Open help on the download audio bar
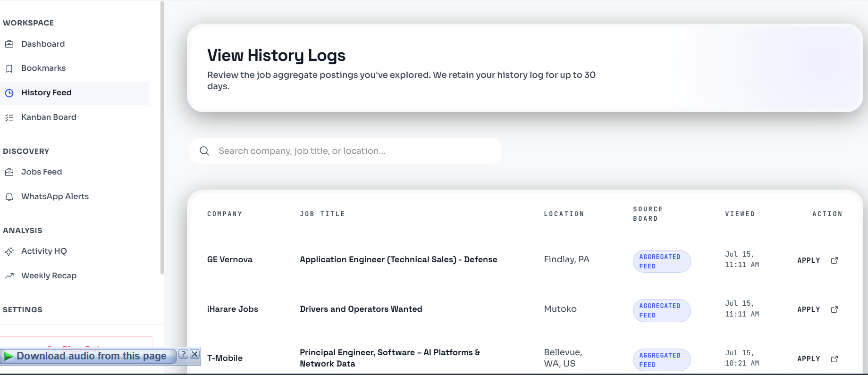Image resolution: width=868 pixels, height=375 pixels. click(184, 354)
